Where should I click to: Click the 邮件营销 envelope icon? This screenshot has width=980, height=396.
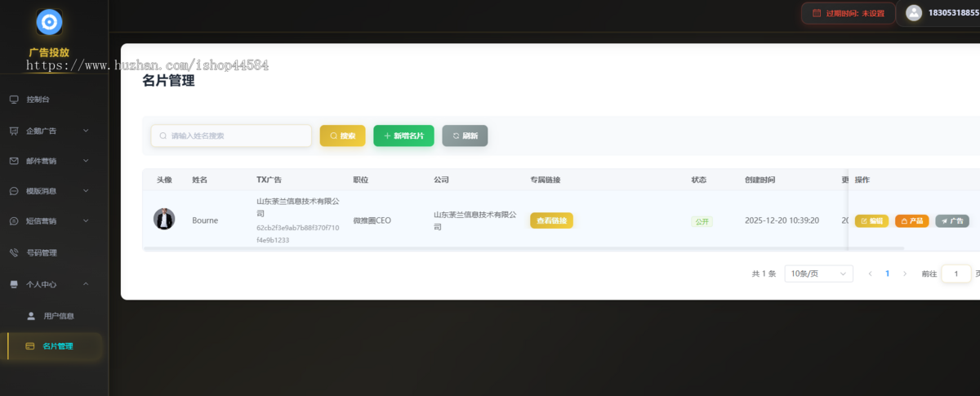[x=14, y=161]
